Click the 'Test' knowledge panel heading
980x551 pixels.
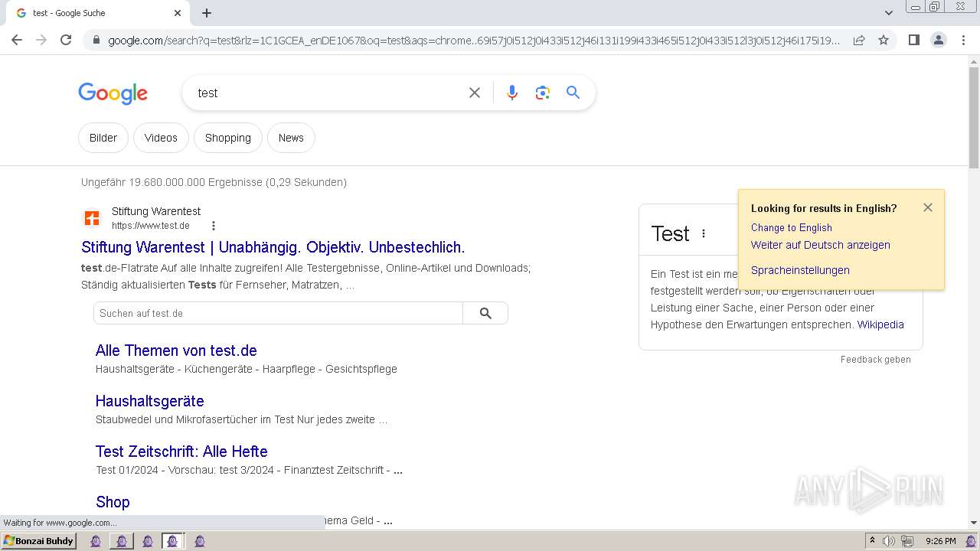(670, 233)
